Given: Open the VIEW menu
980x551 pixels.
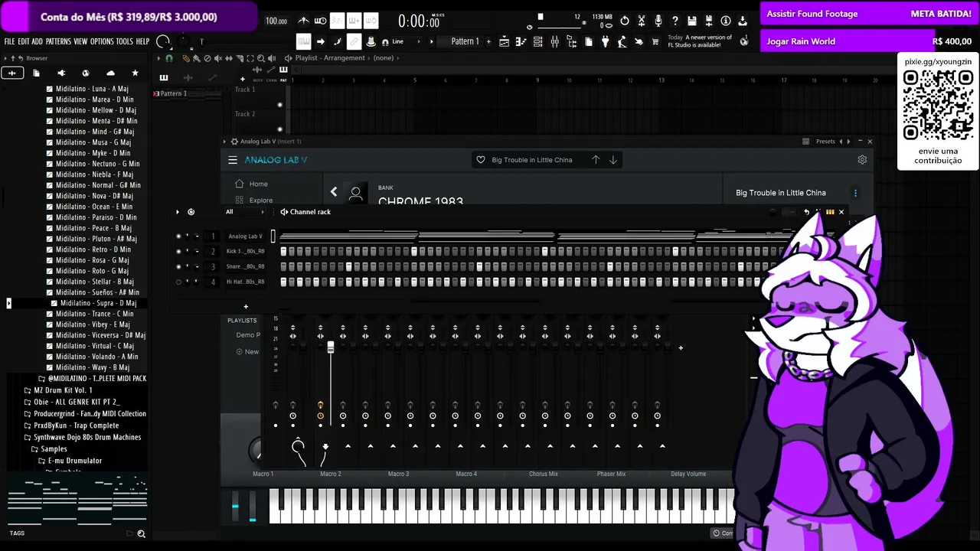Looking at the screenshot, I should tap(80, 41).
